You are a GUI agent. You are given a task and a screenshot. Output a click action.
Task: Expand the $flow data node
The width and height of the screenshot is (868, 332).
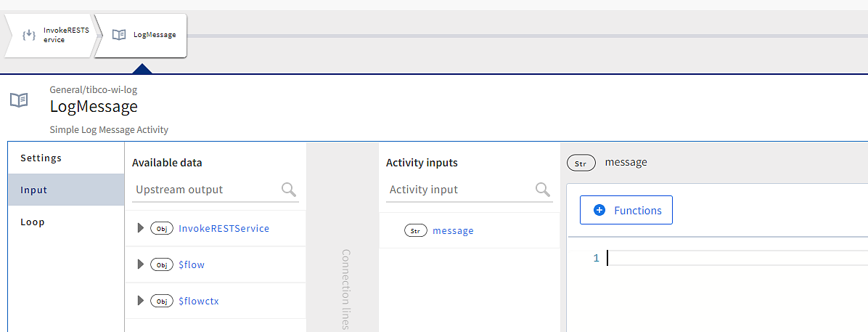pos(141,264)
